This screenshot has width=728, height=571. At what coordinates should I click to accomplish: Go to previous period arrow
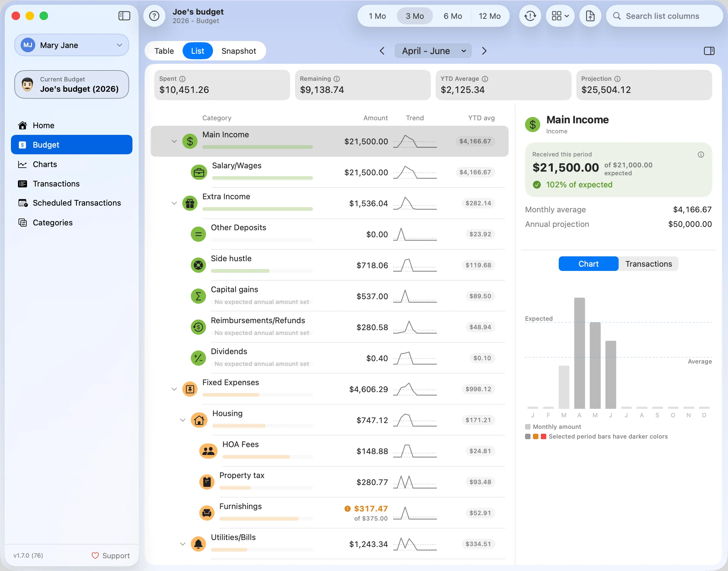(x=382, y=51)
